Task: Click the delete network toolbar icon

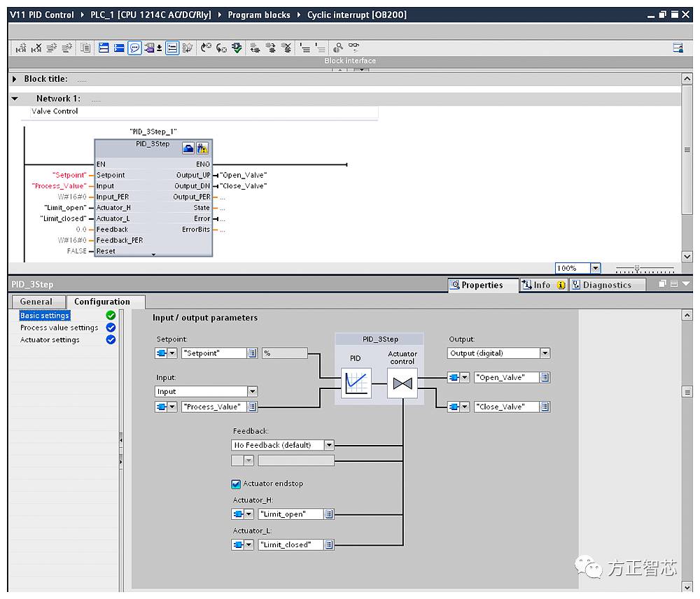Action: [x=36, y=48]
